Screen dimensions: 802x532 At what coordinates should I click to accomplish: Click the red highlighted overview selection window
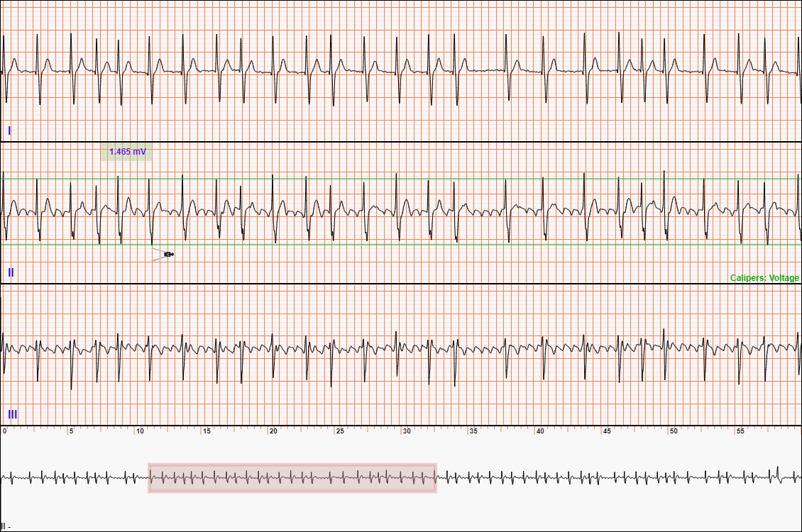(292, 478)
